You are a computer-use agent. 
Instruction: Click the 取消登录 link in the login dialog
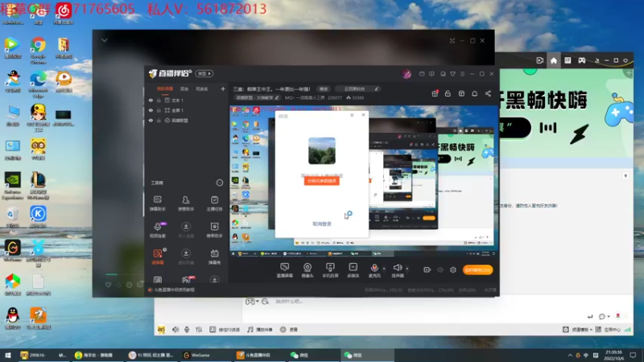[x=321, y=224]
